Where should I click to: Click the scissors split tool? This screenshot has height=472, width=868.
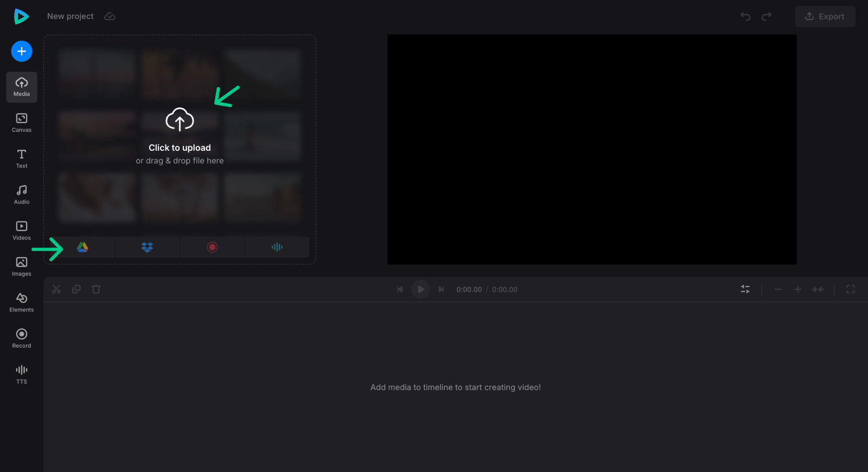click(56, 289)
